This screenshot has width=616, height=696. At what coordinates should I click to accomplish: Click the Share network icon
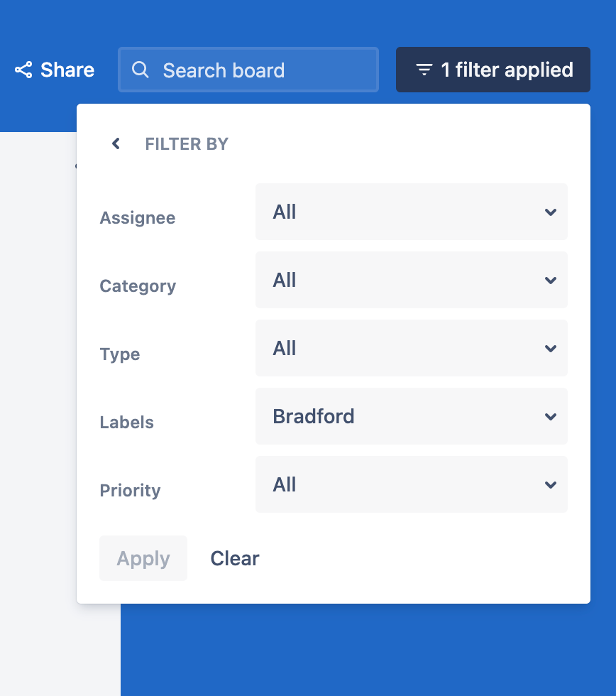(23, 70)
